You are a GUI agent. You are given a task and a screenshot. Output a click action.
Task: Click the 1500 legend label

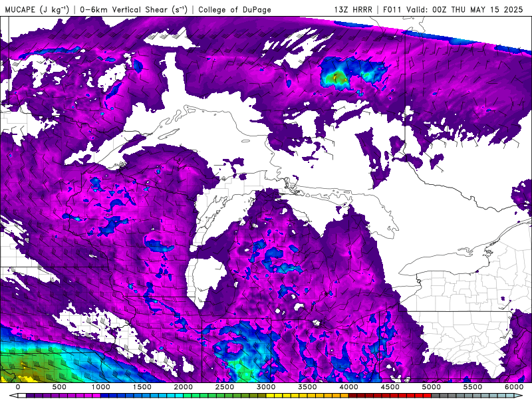(142, 387)
